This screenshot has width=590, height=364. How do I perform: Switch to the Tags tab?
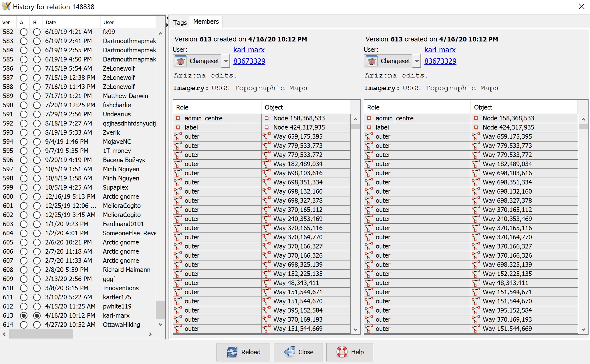point(180,23)
